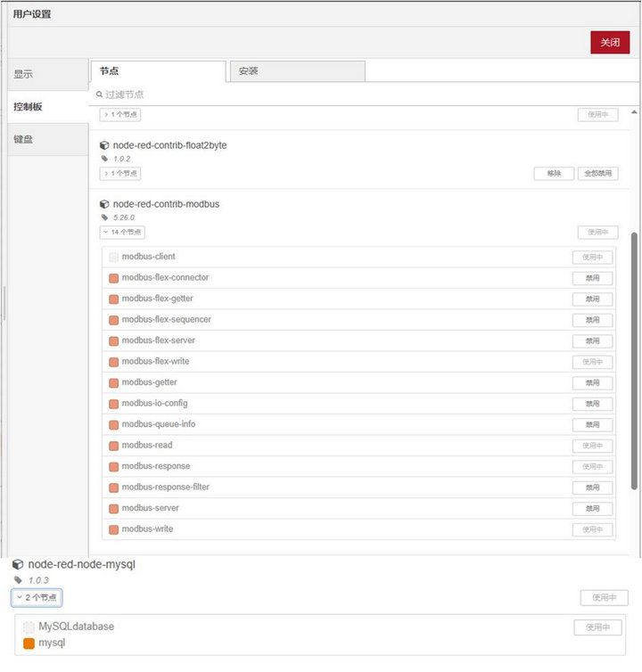Screen dimensions: 642x672
Task: Click the version tag icon beside 5.26.0
Action: click(104, 217)
